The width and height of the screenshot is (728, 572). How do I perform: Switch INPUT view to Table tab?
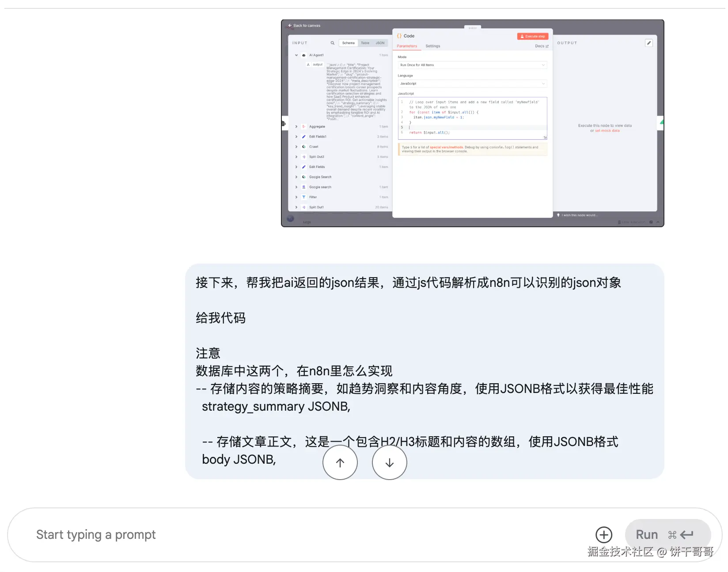point(365,43)
